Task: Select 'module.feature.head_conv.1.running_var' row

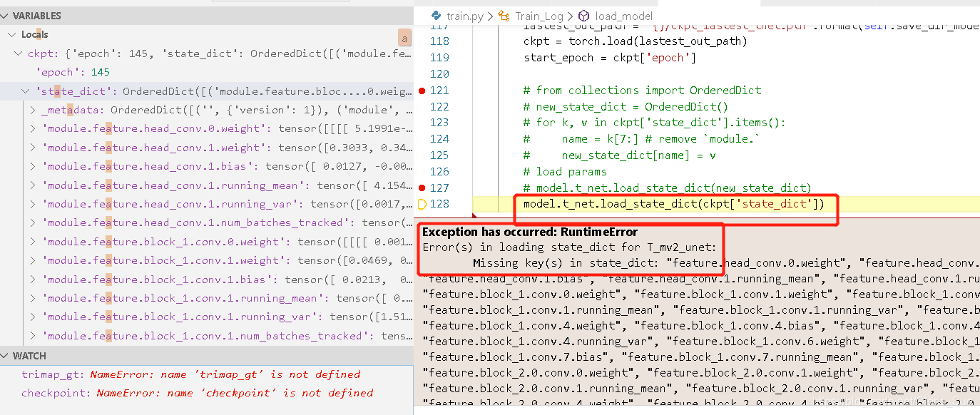Action: pos(207,204)
